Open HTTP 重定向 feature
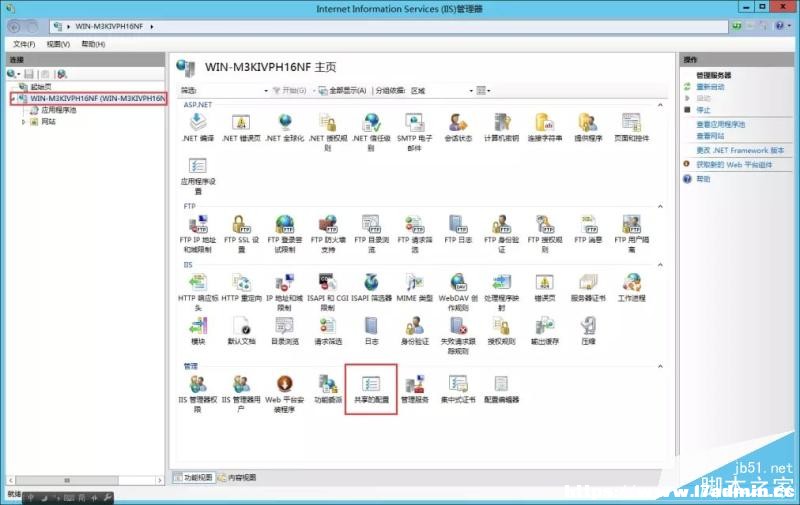This screenshot has width=800, height=505. 241,287
